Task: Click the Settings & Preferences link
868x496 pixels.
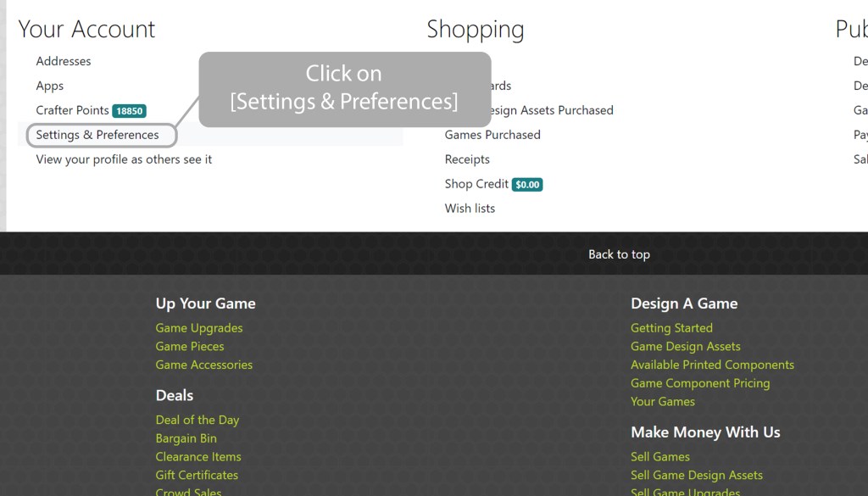Action: (x=97, y=135)
